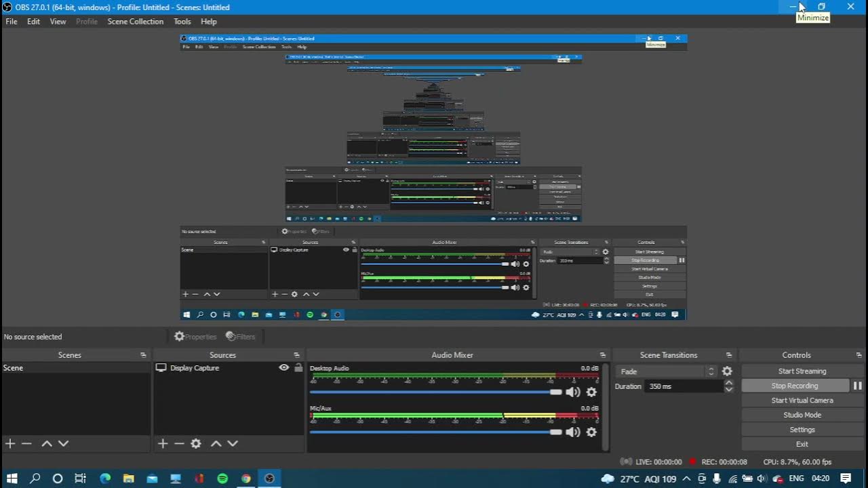The height and width of the screenshot is (488, 868).
Task: Toggle the microphone tray icon
Action: [717, 479]
